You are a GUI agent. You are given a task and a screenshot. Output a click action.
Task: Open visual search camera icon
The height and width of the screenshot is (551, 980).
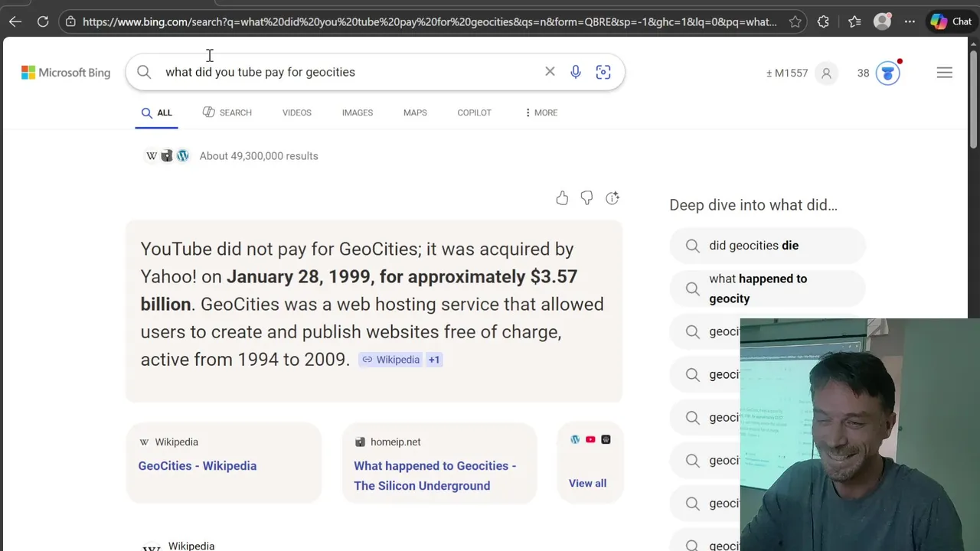(603, 72)
